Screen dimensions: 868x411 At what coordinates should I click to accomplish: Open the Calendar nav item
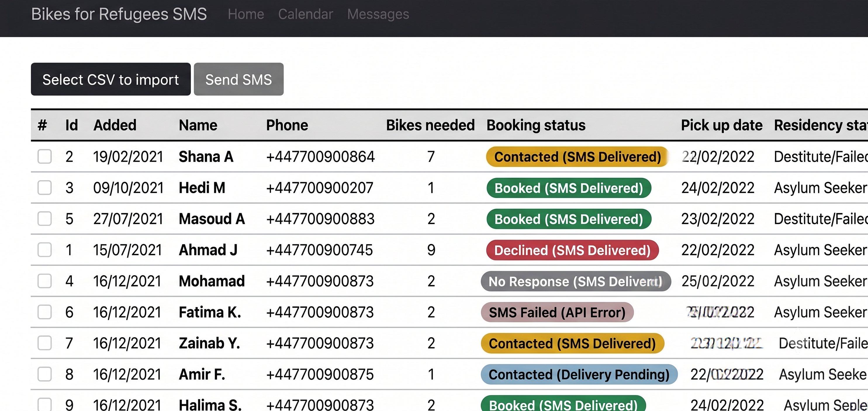coord(306,14)
